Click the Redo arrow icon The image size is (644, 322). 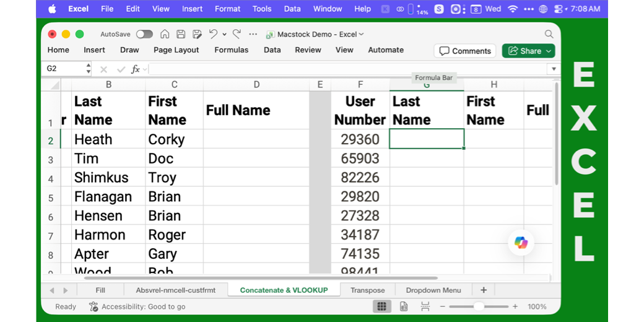click(x=237, y=34)
